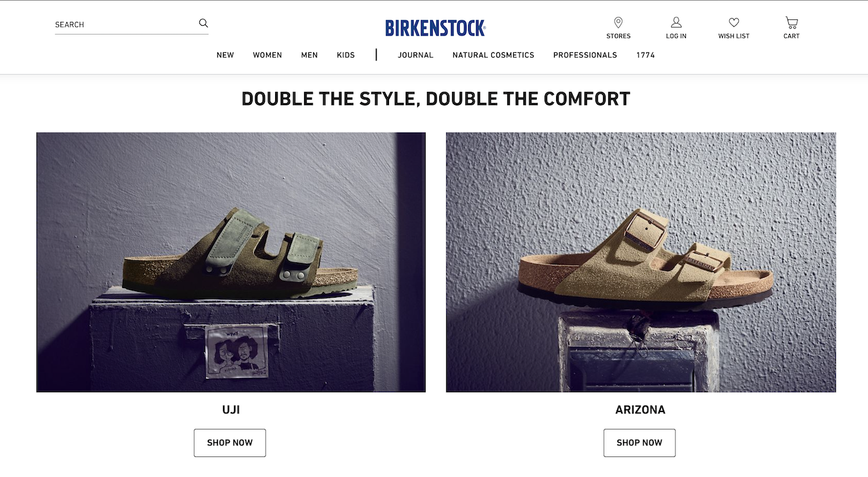Click Shop Now under Uji

pos(230,443)
